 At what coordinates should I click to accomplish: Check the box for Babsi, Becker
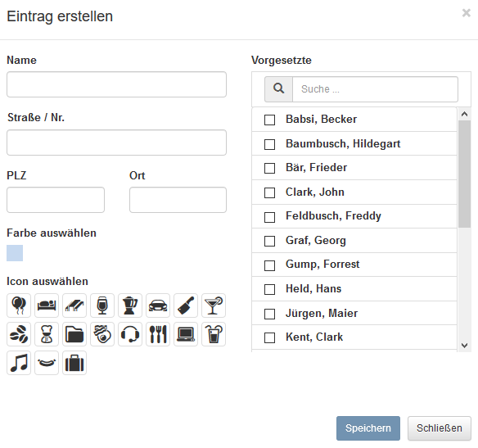(269, 120)
